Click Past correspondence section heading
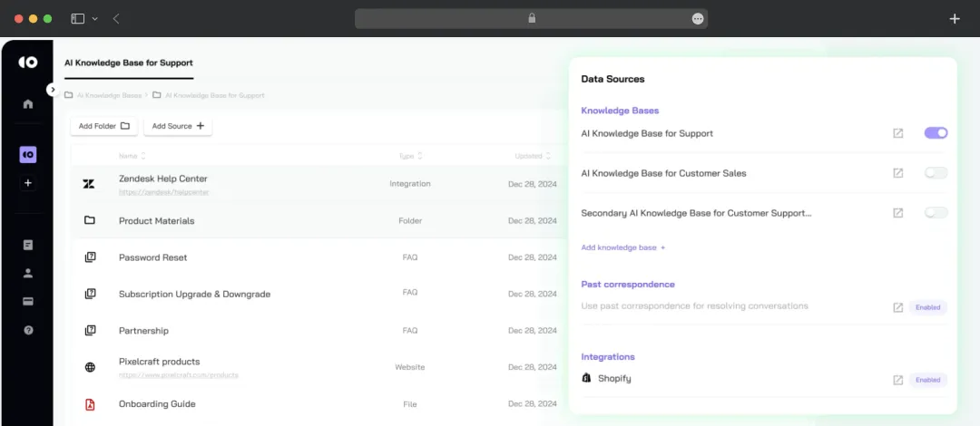This screenshot has height=426, width=980. (628, 285)
